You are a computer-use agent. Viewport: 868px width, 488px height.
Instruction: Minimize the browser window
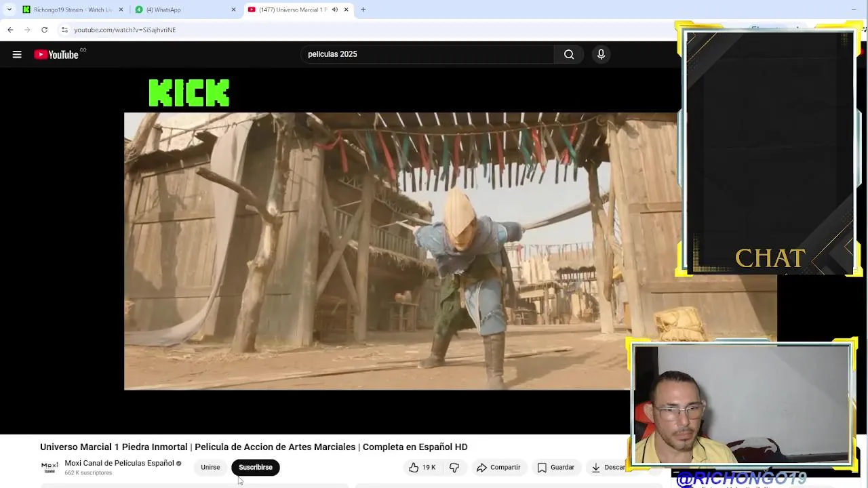(x=853, y=9)
